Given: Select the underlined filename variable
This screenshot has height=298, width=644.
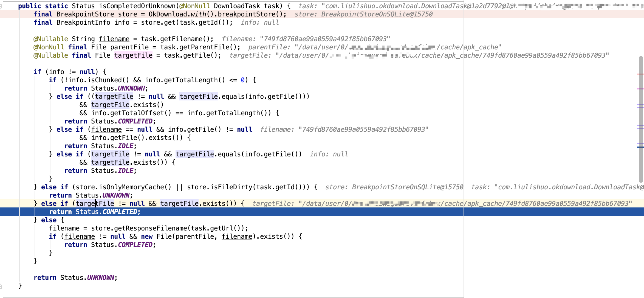Looking at the screenshot, I should [114, 39].
